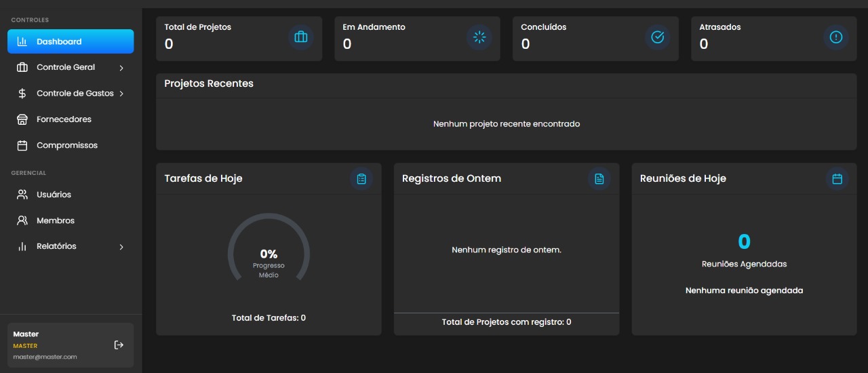Image resolution: width=868 pixels, height=373 pixels.
Task: Expand the Controle Geral submenu chevron
Action: click(121, 68)
